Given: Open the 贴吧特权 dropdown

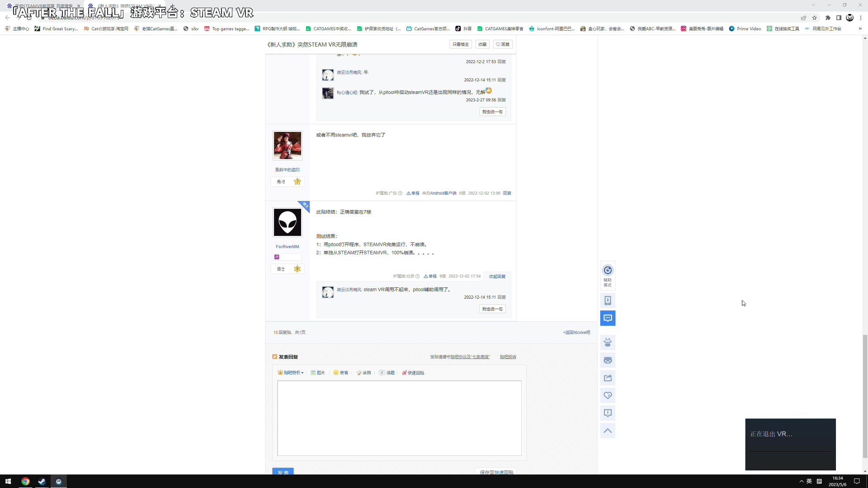Looking at the screenshot, I should tap(291, 373).
